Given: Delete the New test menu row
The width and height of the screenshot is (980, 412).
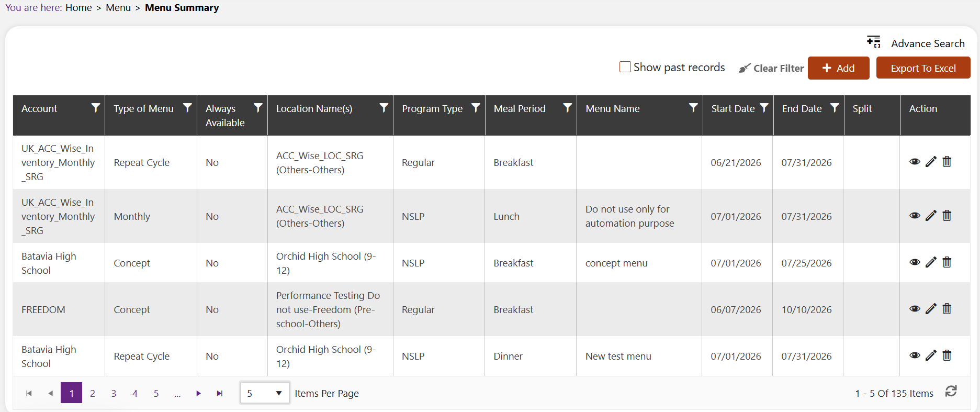Looking at the screenshot, I should (947, 355).
